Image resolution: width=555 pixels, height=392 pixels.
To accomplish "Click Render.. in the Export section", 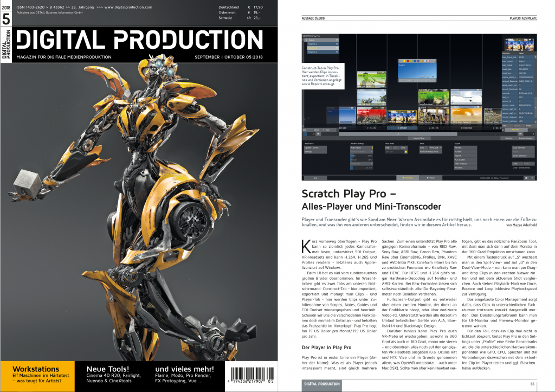I will point(465,147).
